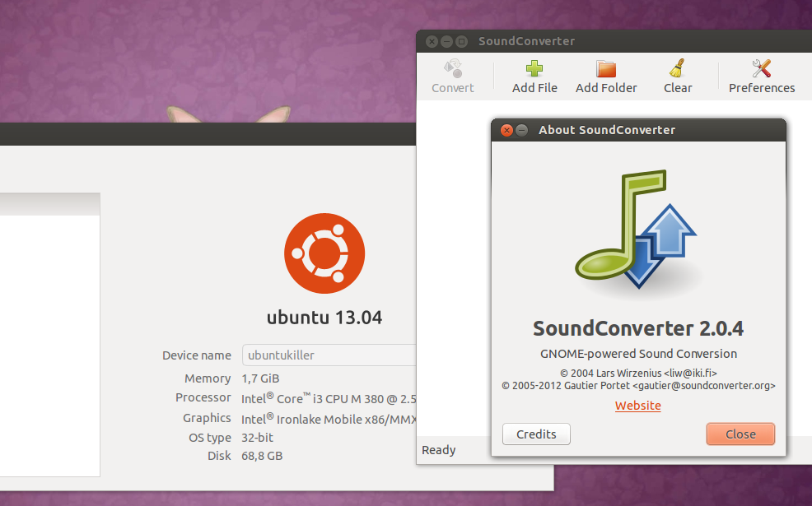The height and width of the screenshot is (506, 812).
Task: Minimize the main SoundConverter window
Action: pos(446,41)
